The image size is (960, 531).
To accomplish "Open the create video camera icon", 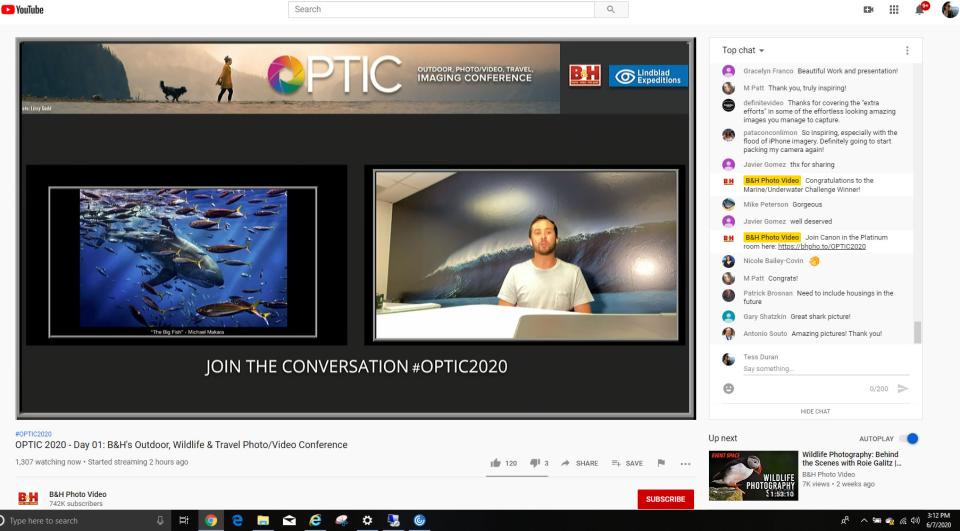I will pos(868,9).
